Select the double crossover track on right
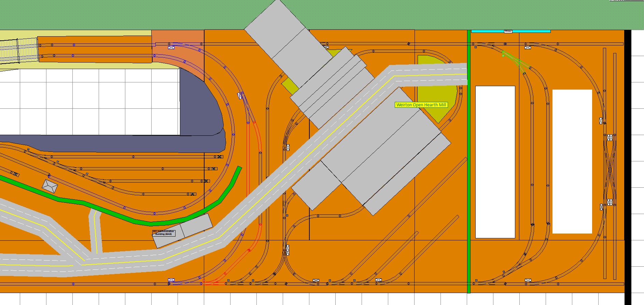Image resolution: width=644 pixels, height=305 pixels. pyautogui.click(x=610, y=170)
